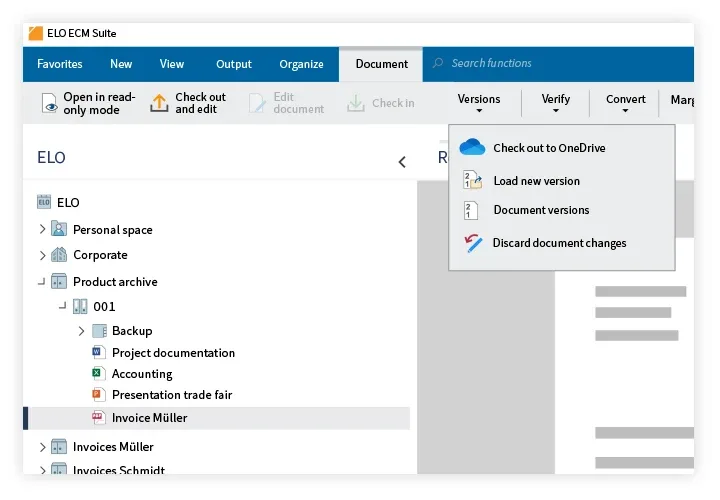Click the disabled Edit document label

click(298, 103)
